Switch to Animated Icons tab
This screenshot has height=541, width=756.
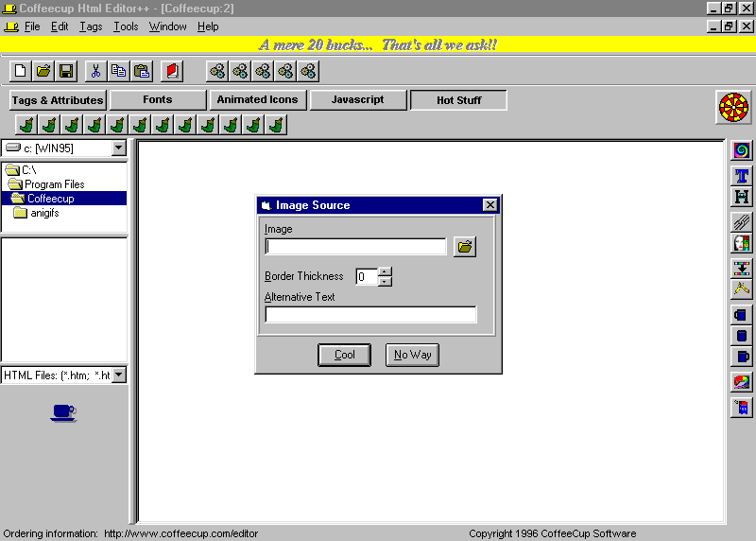click(257, 100)
